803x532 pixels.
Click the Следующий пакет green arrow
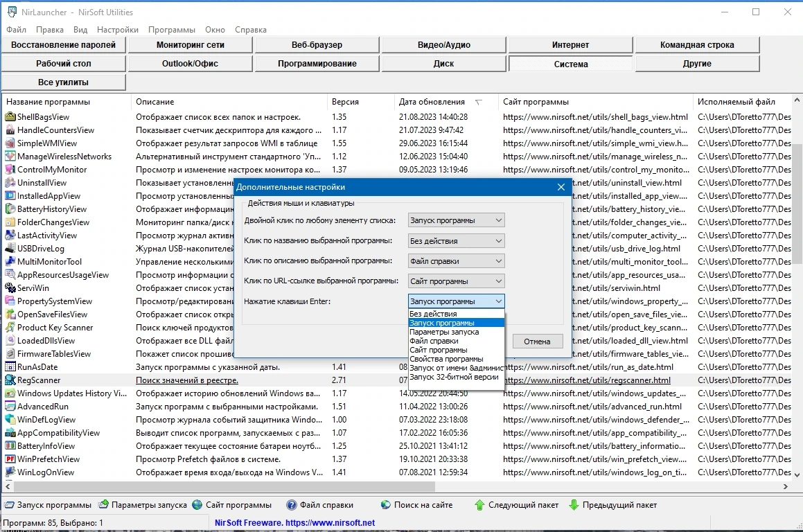[479, 505]
